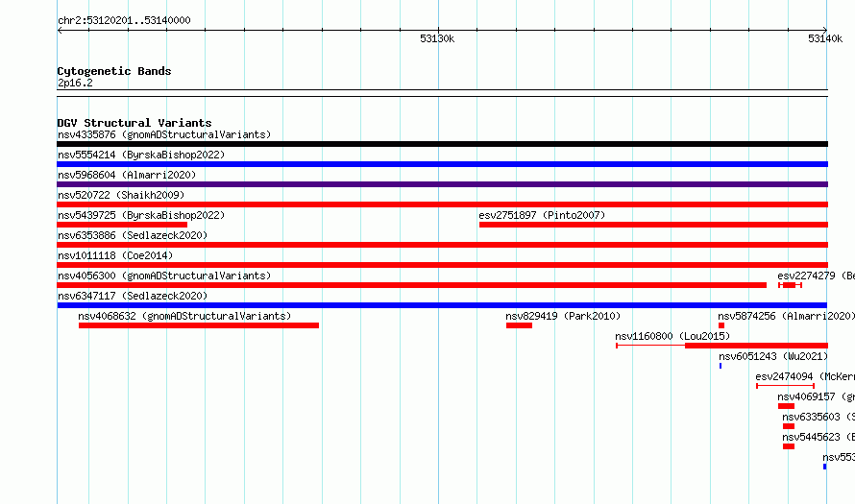Open nsv5439725 (ByrskaBishop2022) label

[x=141, y=215]
